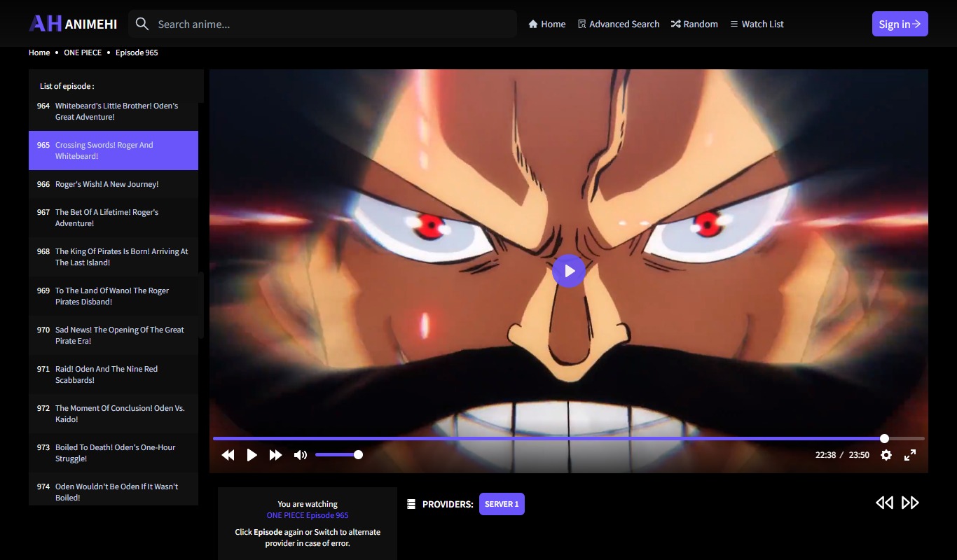Select episode 967 The Bet Of A Lifetime
Screen dimensions: 957x560
pyautogui.click(x=113, y=218)
